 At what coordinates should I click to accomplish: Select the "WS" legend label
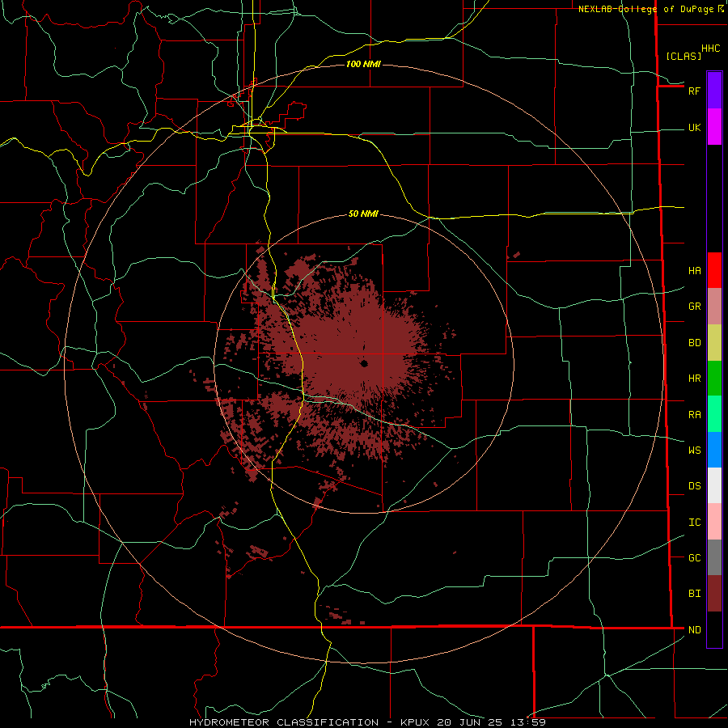[x=694, y=451]
